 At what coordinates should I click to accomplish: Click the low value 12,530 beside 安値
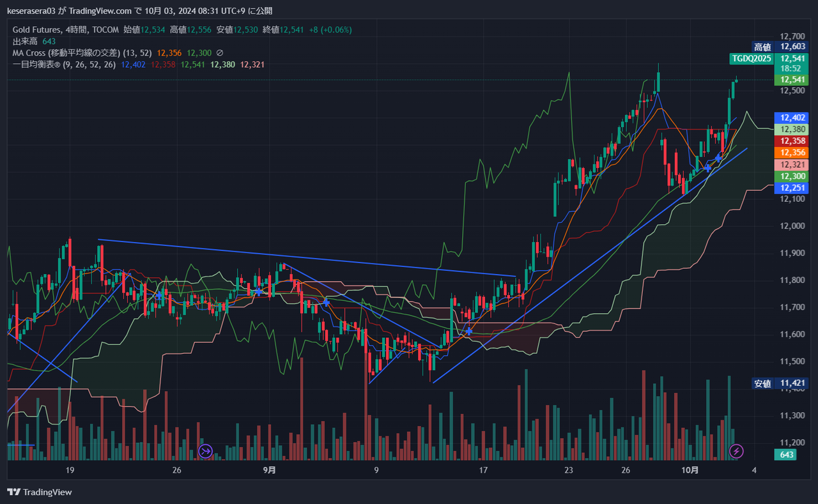[x=246, y=30]
